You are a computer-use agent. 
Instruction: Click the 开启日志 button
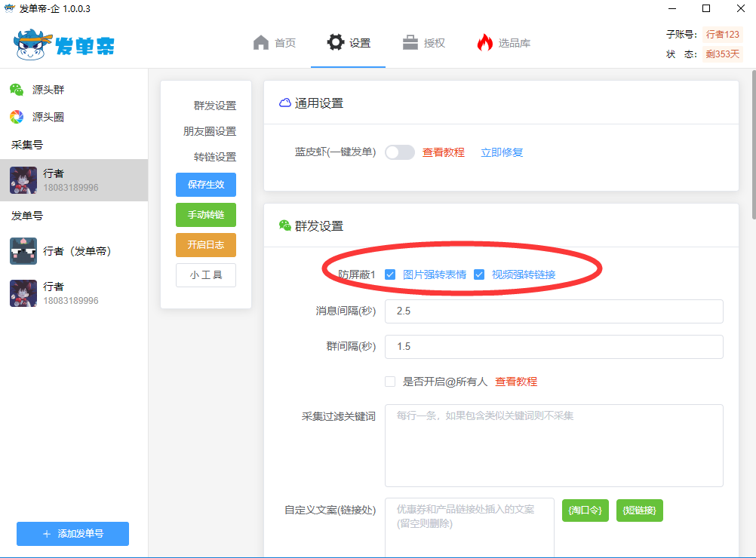coord(206,245)
